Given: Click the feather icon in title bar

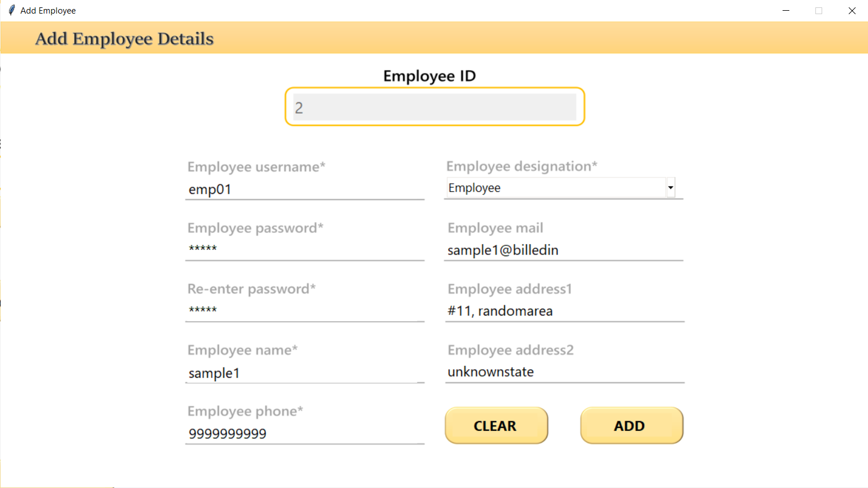Looking at the screenshot, I should click(11, 10).
